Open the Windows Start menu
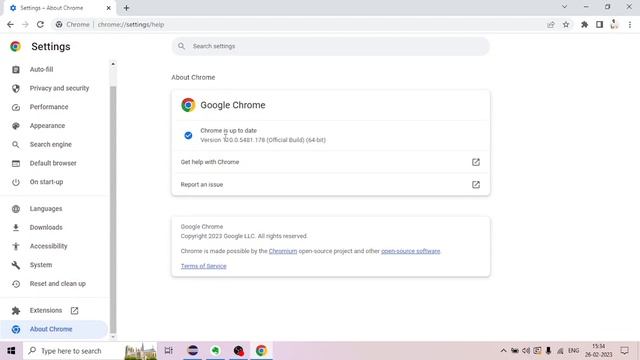 (11, 351)
